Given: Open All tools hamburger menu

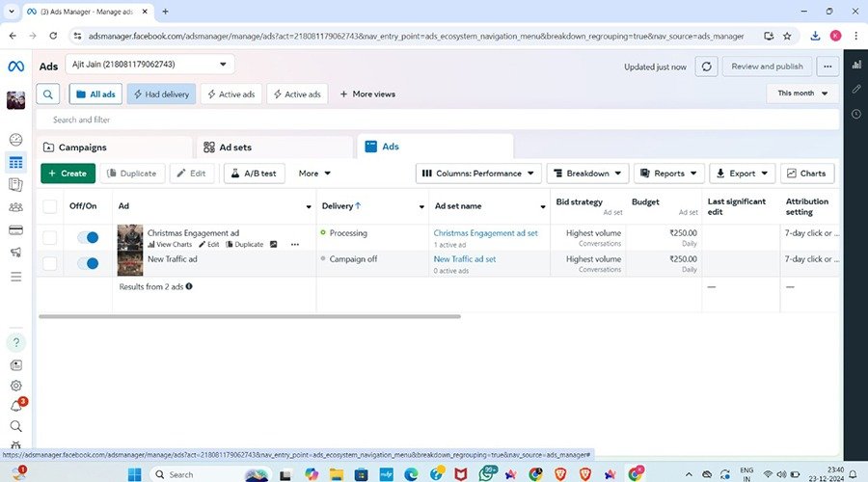Looking at the screenshot, I should tap(16, 276).
